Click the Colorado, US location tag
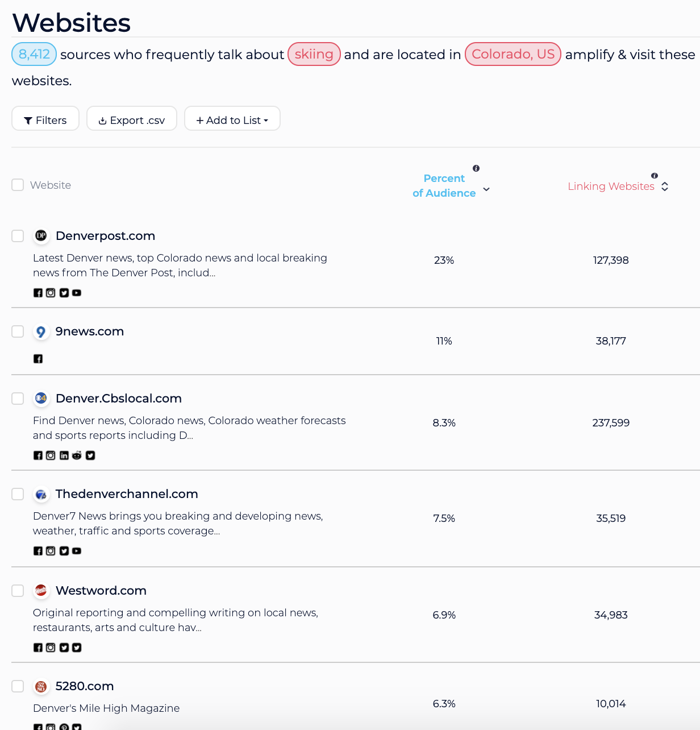Viewport: 700px width, 730px height. (512, 54)
